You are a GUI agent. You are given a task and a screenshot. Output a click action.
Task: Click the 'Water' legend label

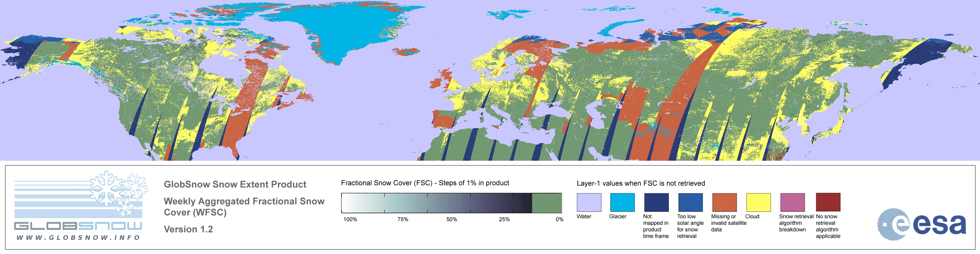[584, 216]
